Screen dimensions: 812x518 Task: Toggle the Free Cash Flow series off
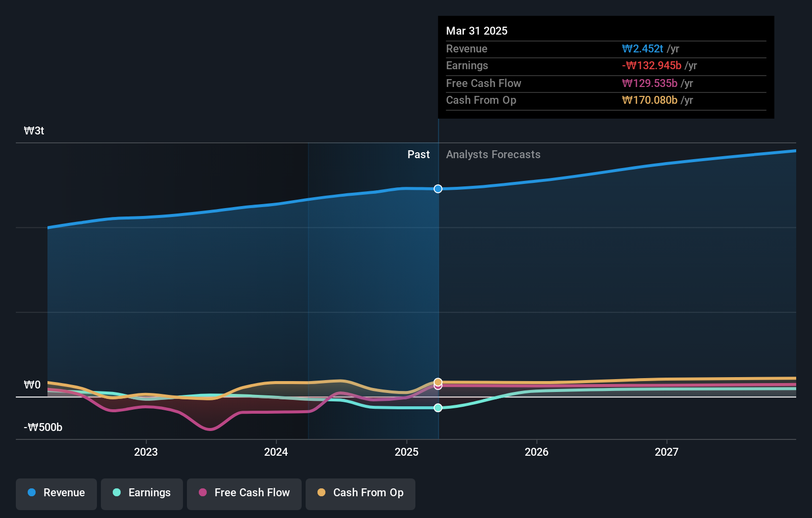tap(244, 493)
